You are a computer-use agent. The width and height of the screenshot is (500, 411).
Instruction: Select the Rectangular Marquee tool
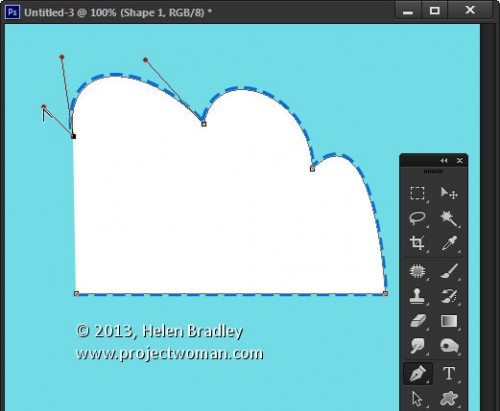[418, 193]
